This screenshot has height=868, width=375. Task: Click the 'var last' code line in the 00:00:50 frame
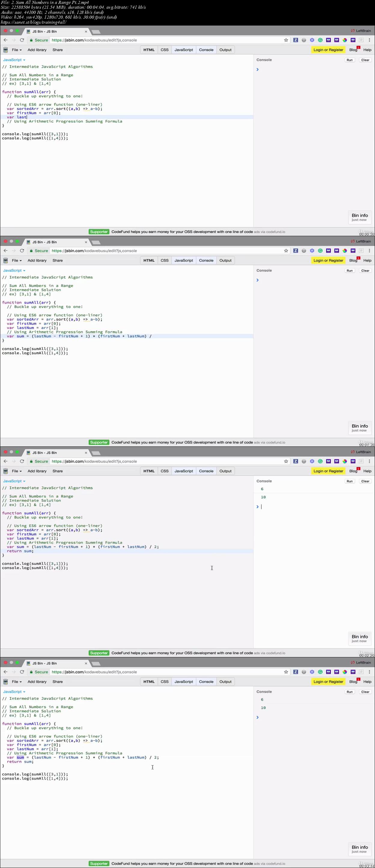click(x=17, y=117)
